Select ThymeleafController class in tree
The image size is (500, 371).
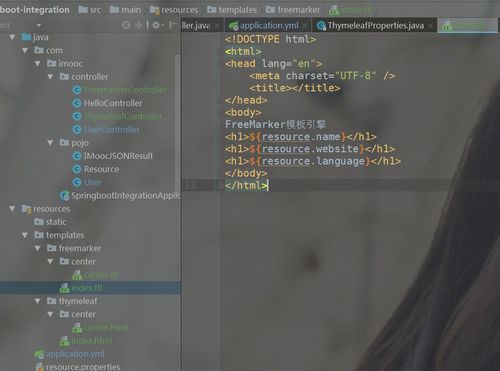(x=123, y=116)
